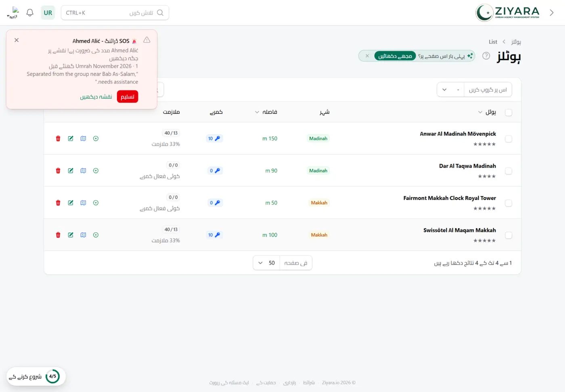Dismiss the first-time tour hint
The width and height of the screenshot is (565, 392).
coord(367,56)
